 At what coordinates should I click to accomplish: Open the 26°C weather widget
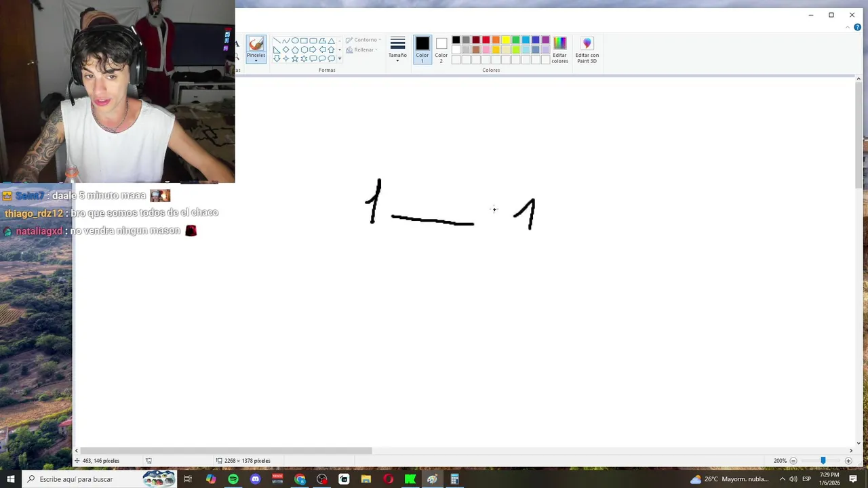pos(730,479)
